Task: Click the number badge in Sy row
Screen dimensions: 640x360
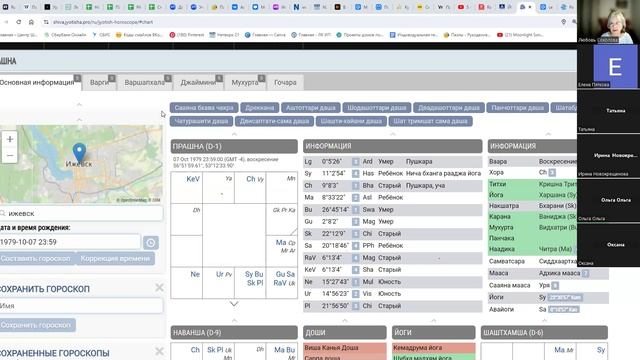Action: point(356,173)
